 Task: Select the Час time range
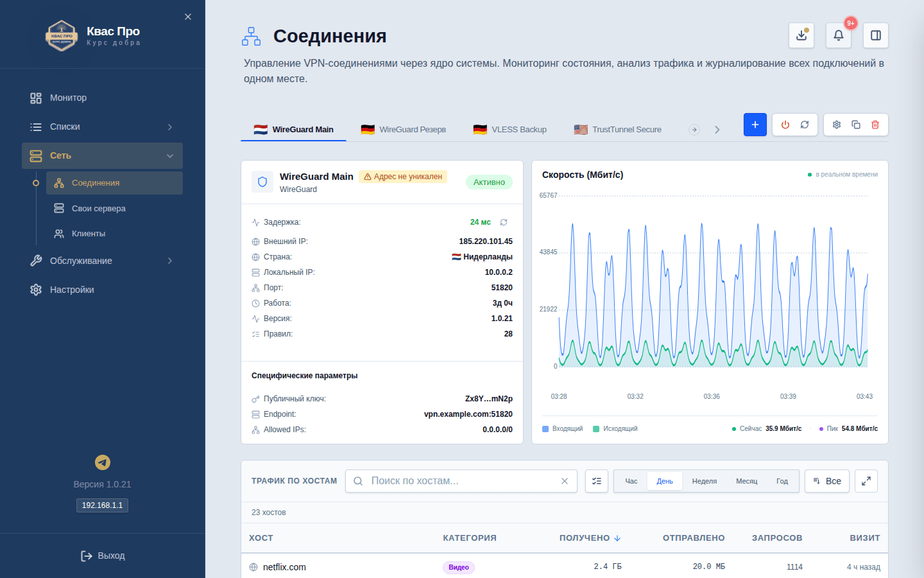coord(631,481)
